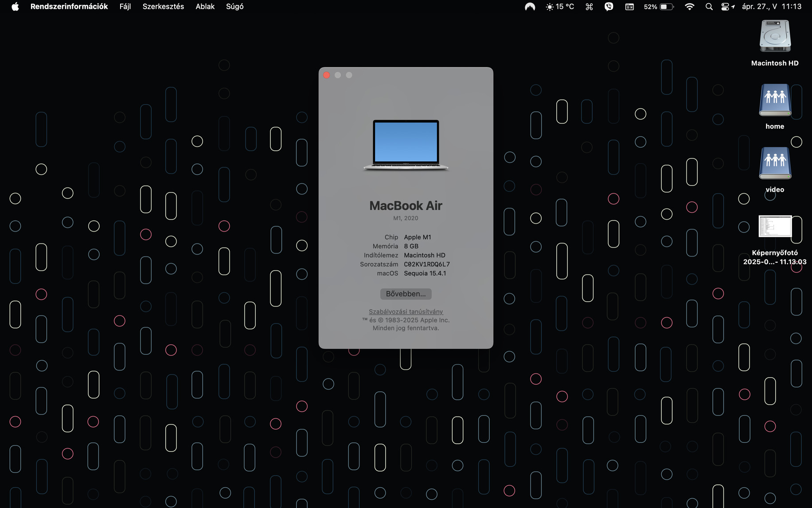Click the Minden jog fenntartva. text
The width and height of the screenshot is (812, 508).
pos(406,328)
